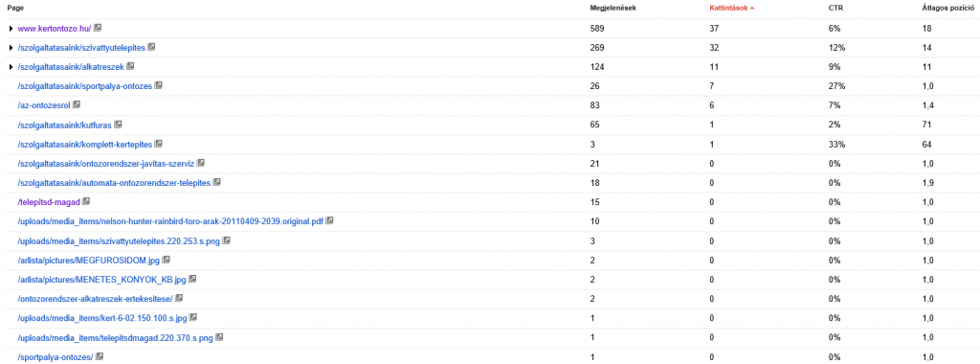Click the icon beside /telepitsd-magad
The image size is (980, 364).
pos(87,201)
